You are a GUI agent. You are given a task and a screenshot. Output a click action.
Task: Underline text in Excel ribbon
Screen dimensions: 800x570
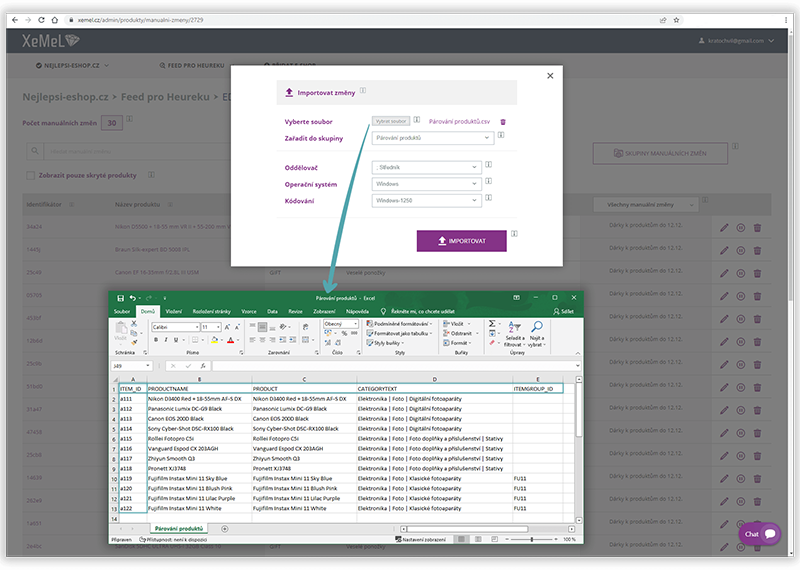[176, 340]
